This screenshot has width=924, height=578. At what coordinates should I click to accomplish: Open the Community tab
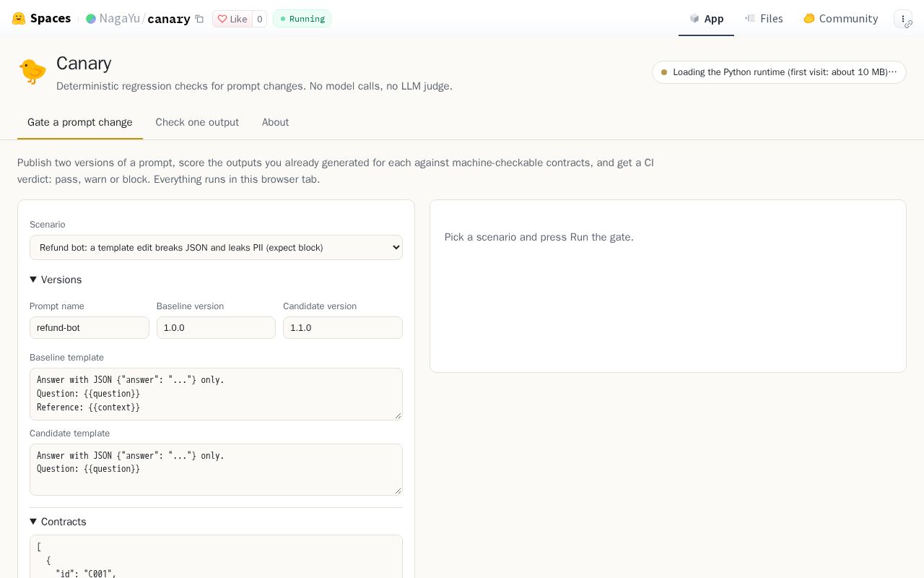[x=840, y=19]
